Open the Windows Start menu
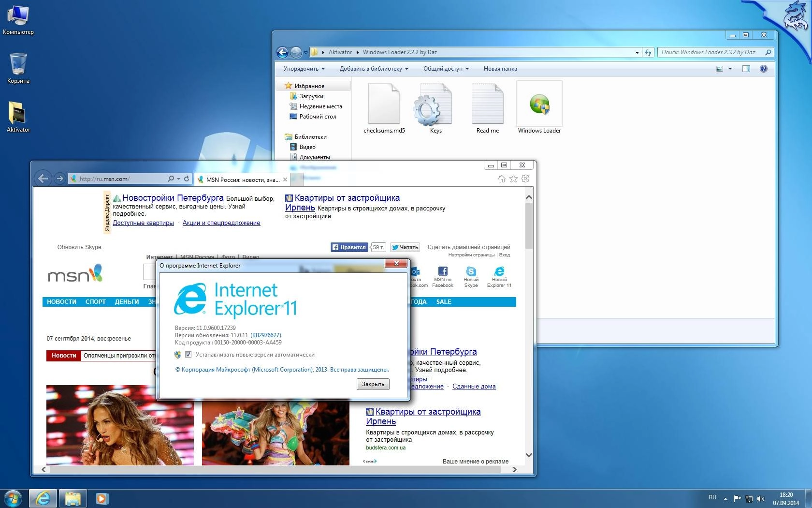The height and width of the screenshot is (508, 812). click(13, 498)
